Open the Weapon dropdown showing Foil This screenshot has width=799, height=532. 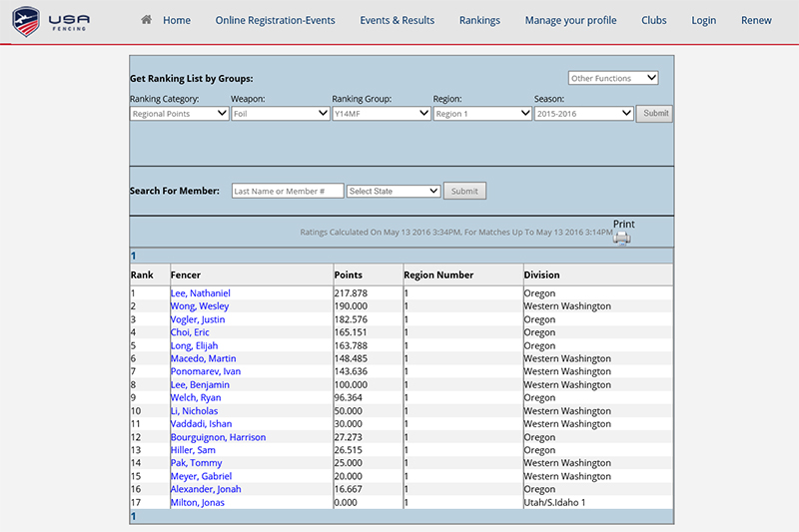point(280,114)
